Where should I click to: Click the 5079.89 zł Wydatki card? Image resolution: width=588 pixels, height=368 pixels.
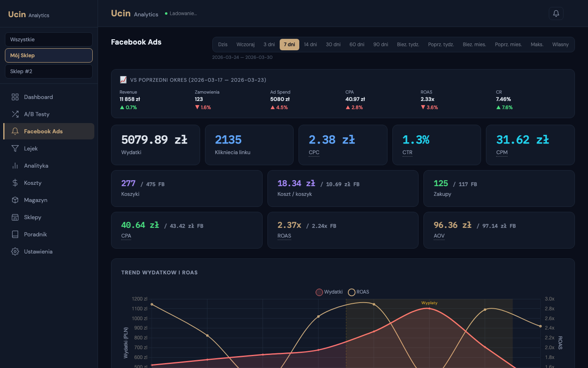(156, 145)
